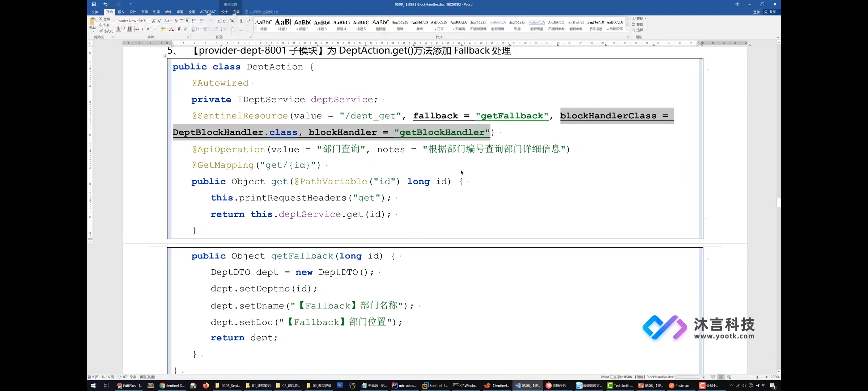
Task: Toggle Superscript formatting
Action: (148, 29)
